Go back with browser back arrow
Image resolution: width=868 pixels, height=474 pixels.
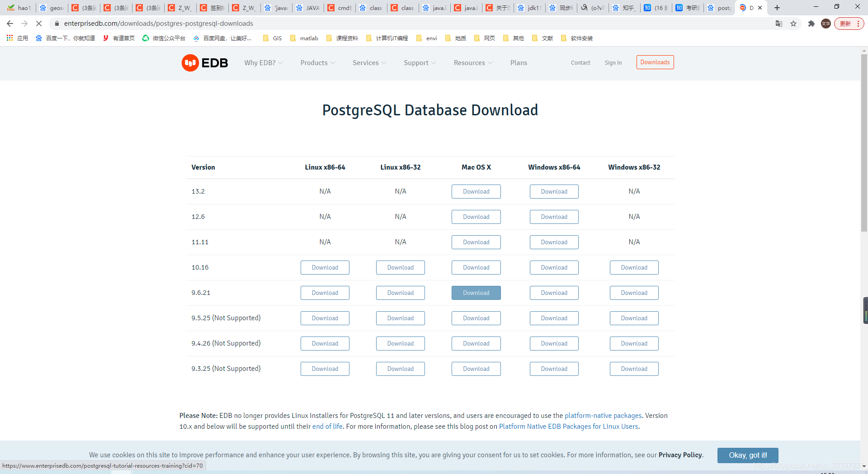point(10,24)
